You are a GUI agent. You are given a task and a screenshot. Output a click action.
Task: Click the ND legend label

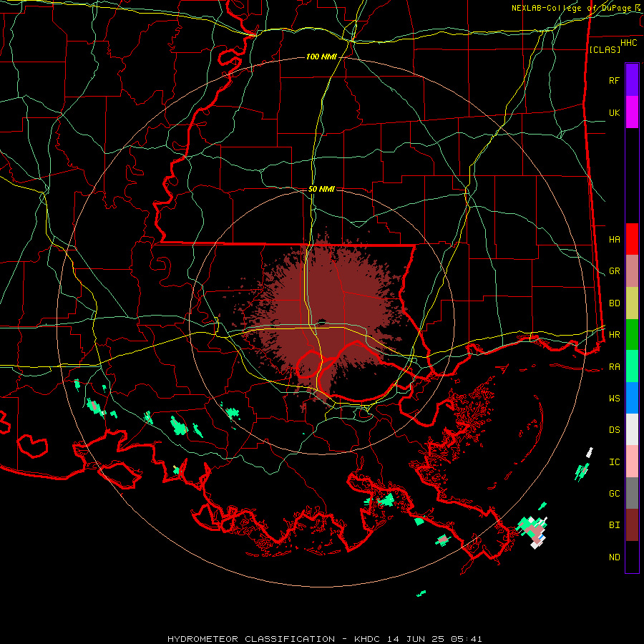point(614,557)
